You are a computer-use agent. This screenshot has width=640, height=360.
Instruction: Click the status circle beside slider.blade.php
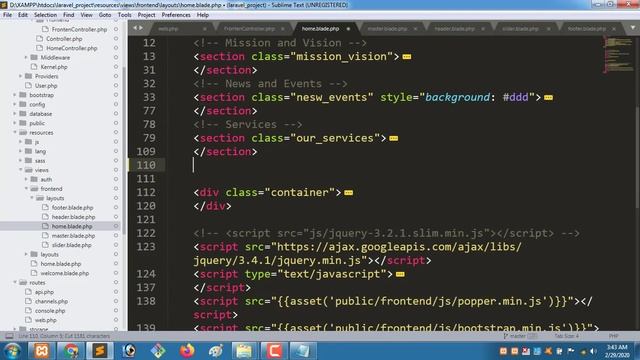116,245
